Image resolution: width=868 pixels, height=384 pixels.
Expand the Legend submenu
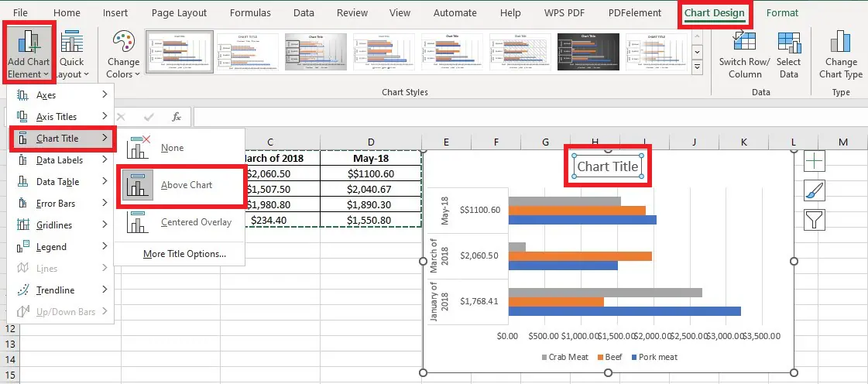pyautogui.click(x=61, y=247)
